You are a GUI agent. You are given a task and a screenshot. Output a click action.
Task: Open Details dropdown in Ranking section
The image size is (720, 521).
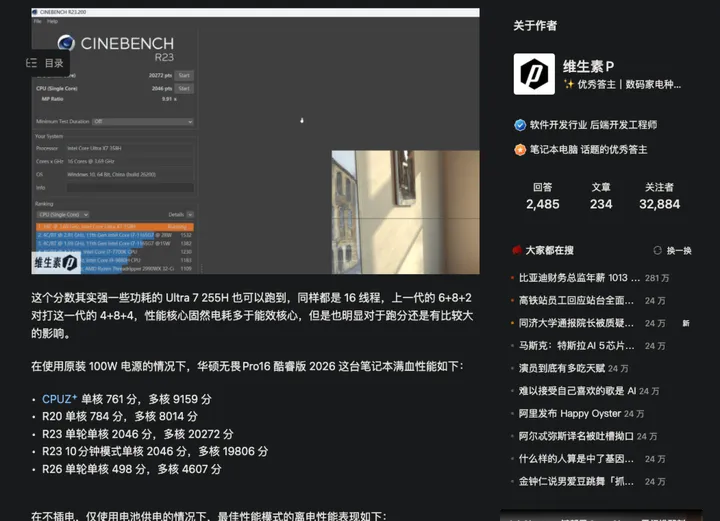click(x=190, y=214)
